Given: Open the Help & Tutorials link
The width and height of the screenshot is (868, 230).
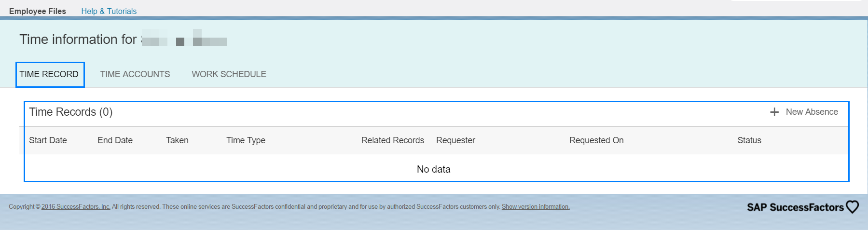Looking at the screenshot, I should coord(109,11).
